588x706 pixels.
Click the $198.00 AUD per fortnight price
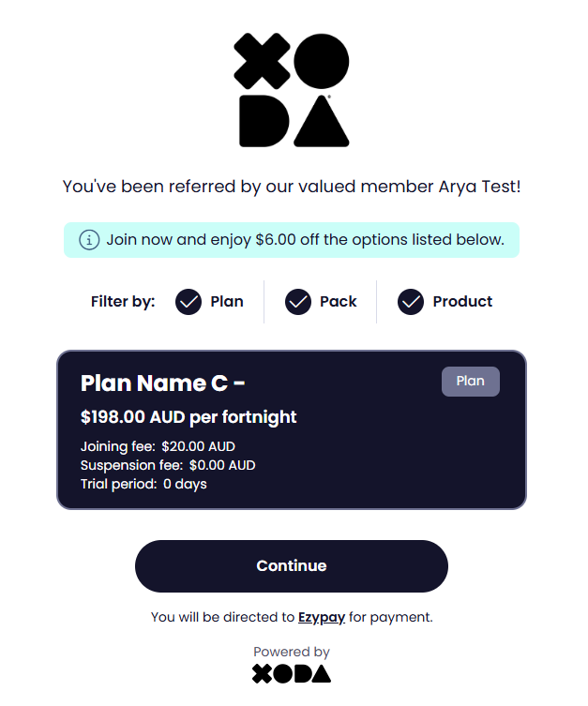pos(188,417)
